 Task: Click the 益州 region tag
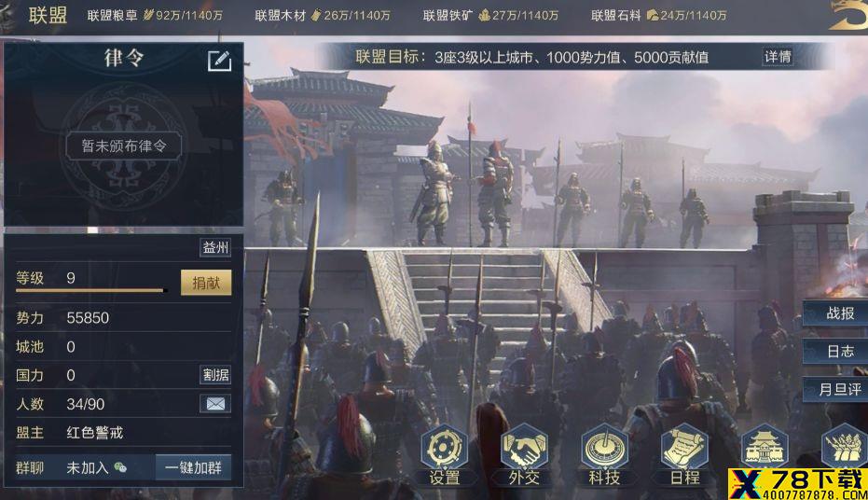click(215, 247)
